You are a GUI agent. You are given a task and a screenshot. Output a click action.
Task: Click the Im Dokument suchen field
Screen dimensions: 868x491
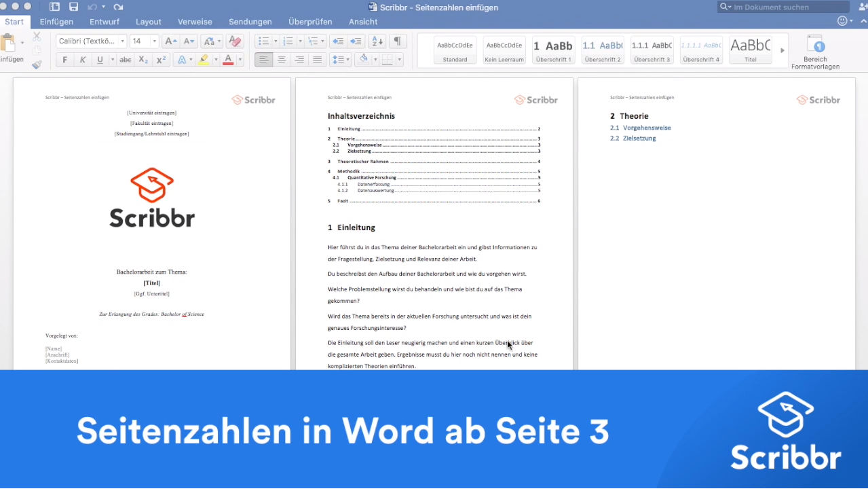pos(783,7)
